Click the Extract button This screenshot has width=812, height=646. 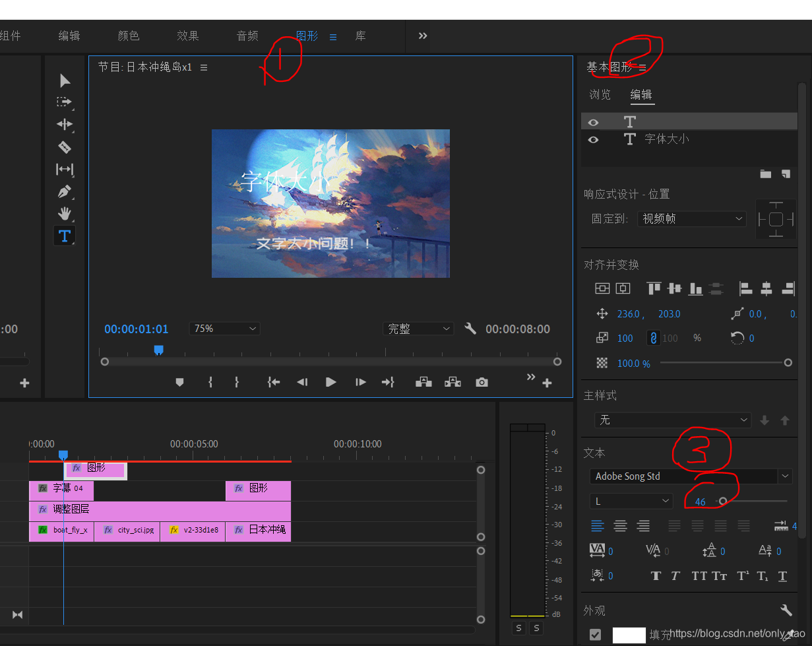pyautogui.click(x=453, y=382)
